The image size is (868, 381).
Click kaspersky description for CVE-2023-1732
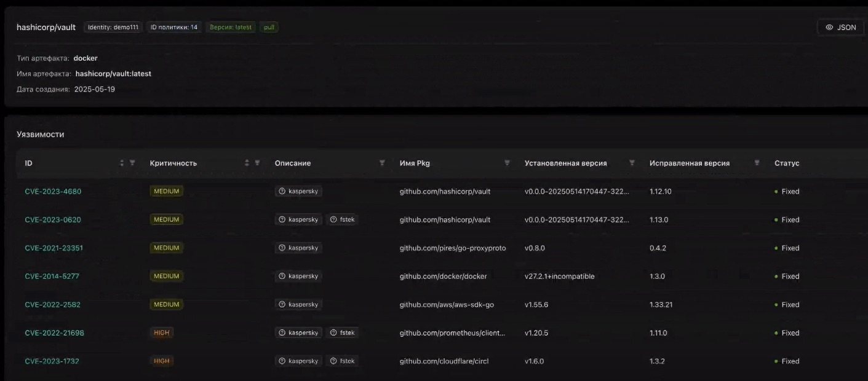pyautogui.click(x=298, y=361)
